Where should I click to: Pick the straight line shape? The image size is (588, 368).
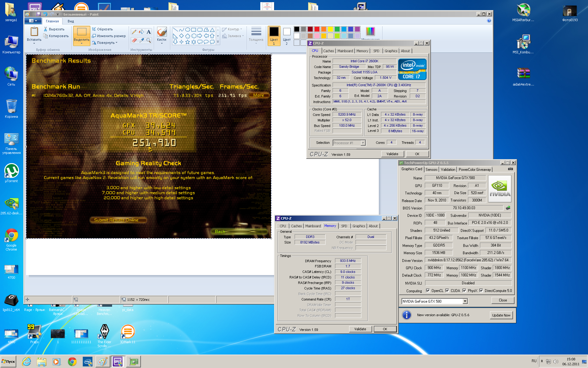click(175, 30)
